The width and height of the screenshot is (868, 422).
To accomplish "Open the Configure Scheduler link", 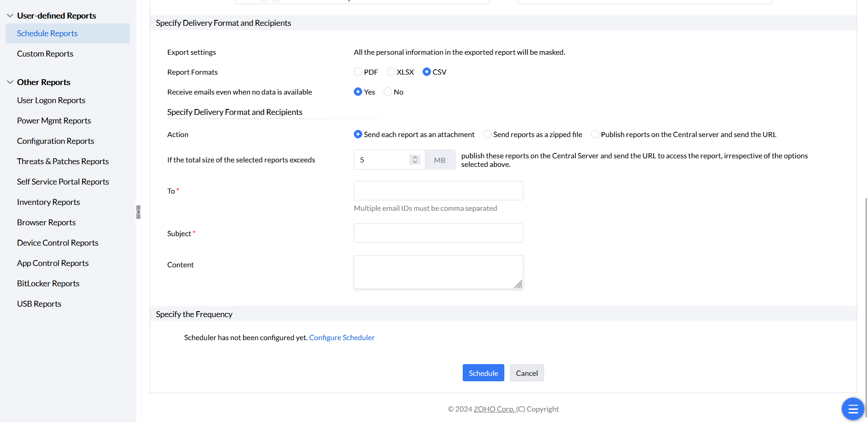I will click(342, 337).
